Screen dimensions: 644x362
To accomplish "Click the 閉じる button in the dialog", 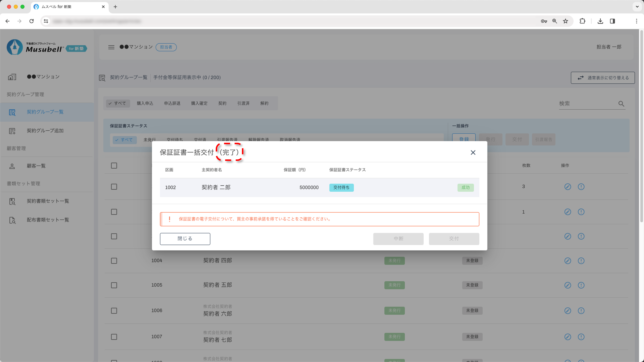I will click(185, 239).
